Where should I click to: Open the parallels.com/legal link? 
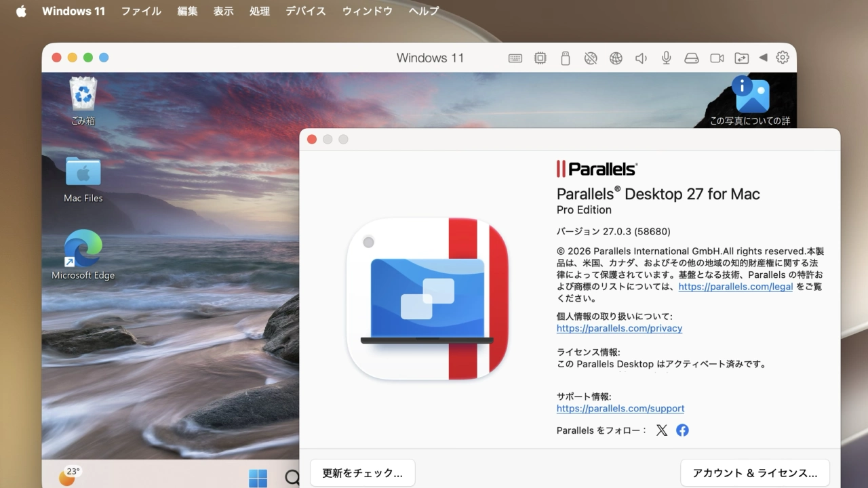coord(736,287)
